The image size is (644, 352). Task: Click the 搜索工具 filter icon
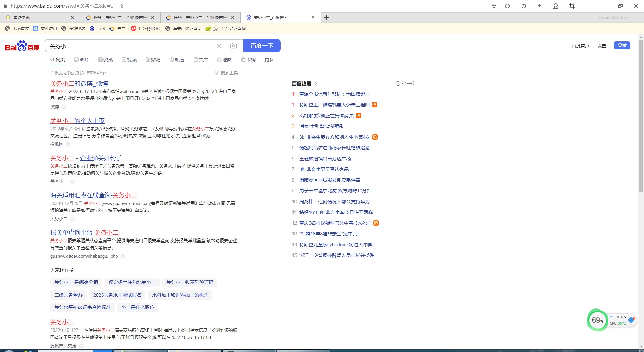[x=217, y=73]
